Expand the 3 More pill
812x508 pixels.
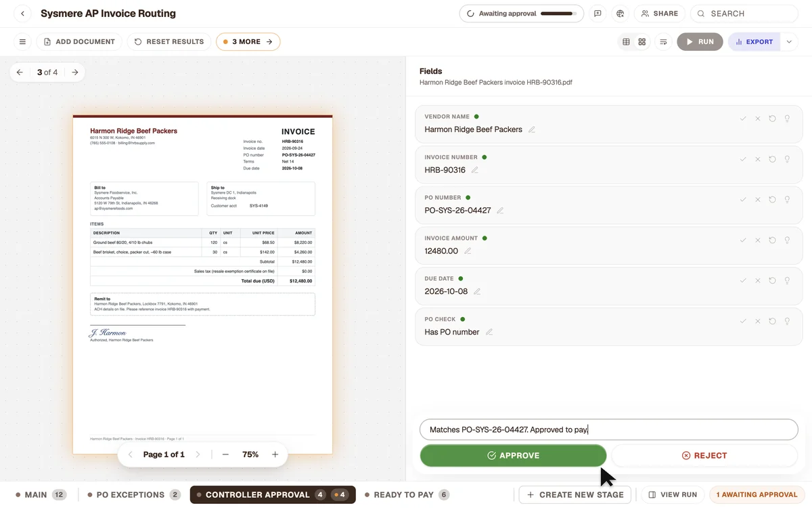248,42
